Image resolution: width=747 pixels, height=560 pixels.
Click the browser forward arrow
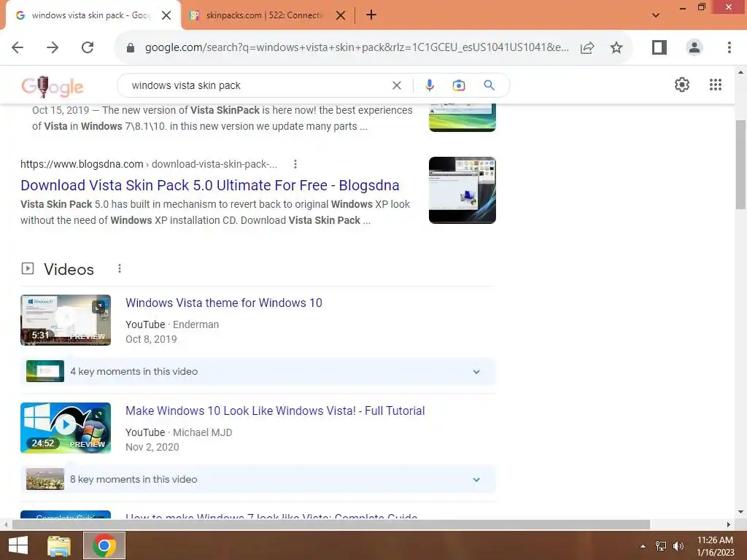[x=53, y=47]
